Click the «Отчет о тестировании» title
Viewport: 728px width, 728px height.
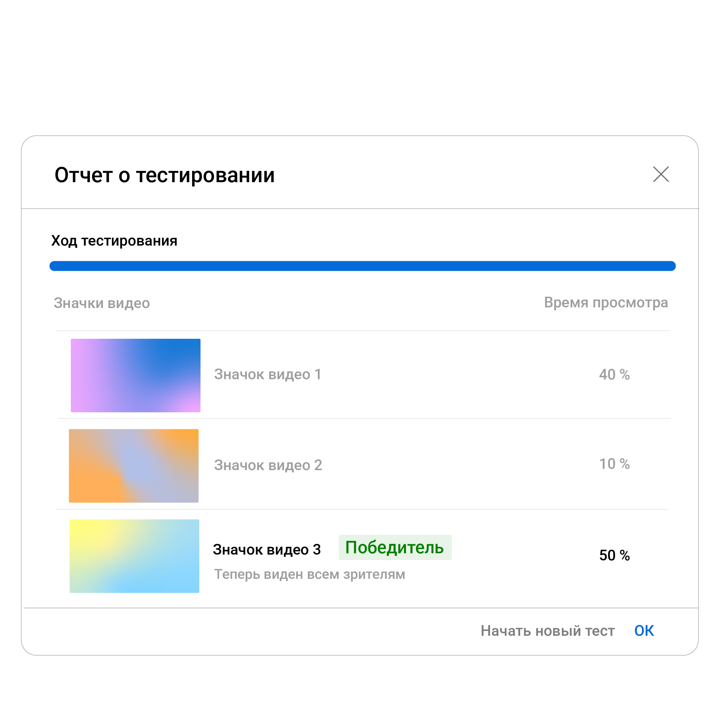tap(165, 175)
